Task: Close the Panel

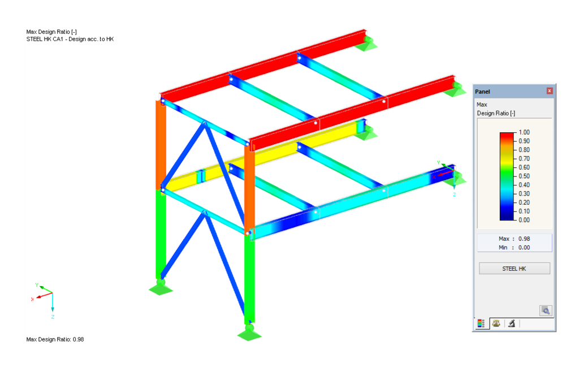Action: (550, 91)
